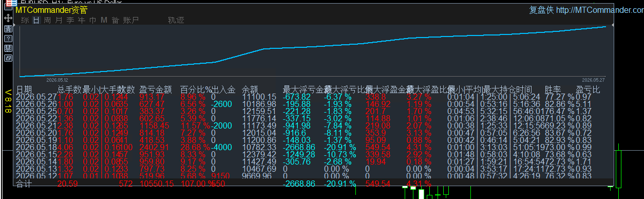The image size is (644, 199).
Task: Click the floating loss value -673.82
Action: 297,97
